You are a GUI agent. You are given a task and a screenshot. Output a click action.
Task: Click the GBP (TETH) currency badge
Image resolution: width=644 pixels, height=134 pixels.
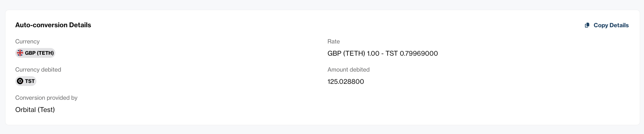[x=35, y=53]
